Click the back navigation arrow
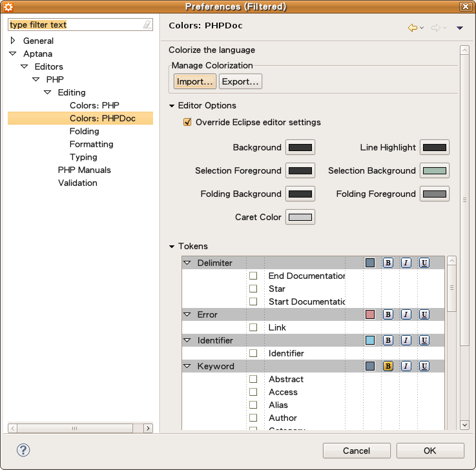The width and height of the screenshot is (476, 470). 413,28
